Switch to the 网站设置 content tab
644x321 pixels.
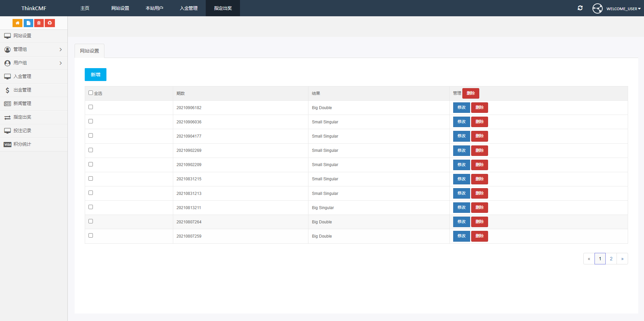89,51
